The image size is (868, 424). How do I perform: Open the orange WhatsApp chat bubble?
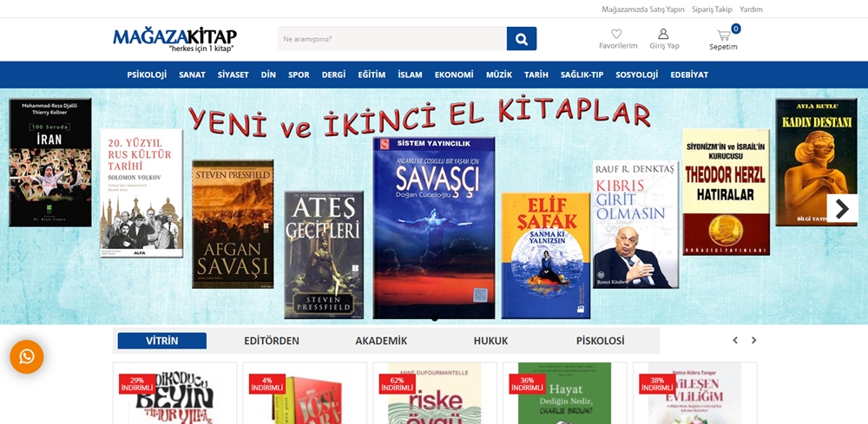click(x=27, y=356)
